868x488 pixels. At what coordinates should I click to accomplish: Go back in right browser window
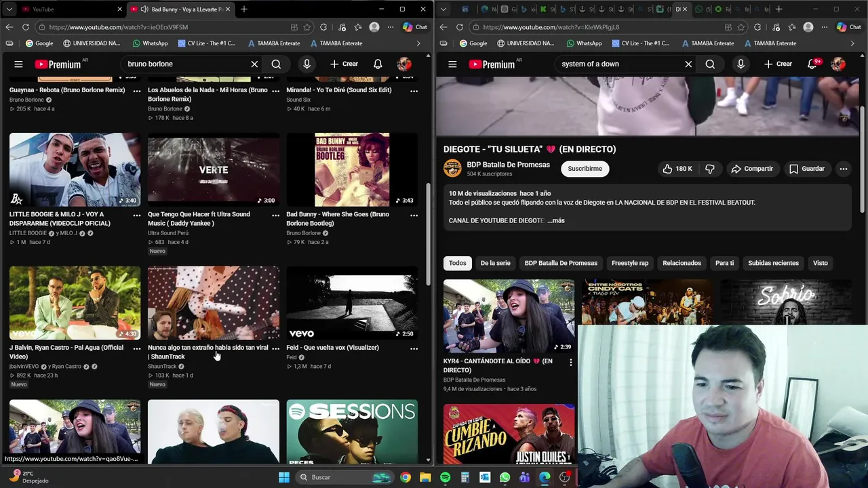(x=443, y=27)
